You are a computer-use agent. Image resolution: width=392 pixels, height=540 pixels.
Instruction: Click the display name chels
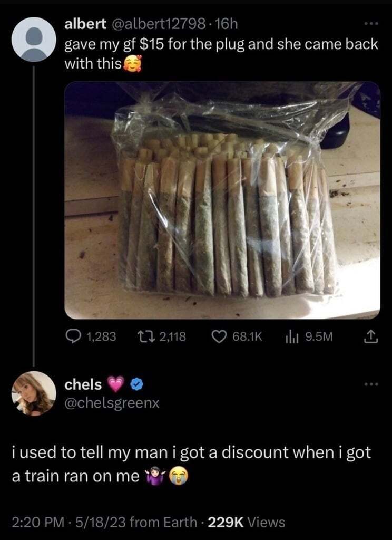point(83,384)
